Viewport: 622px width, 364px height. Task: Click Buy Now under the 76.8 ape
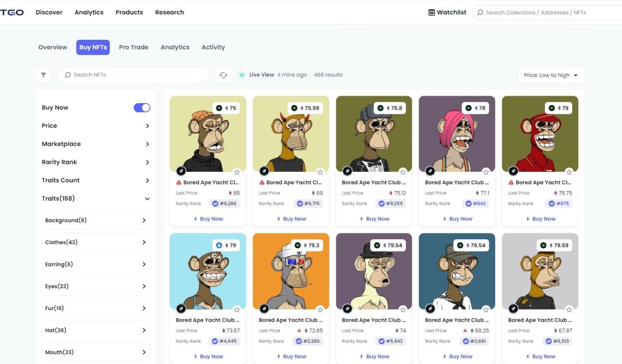tap(374, 219)
